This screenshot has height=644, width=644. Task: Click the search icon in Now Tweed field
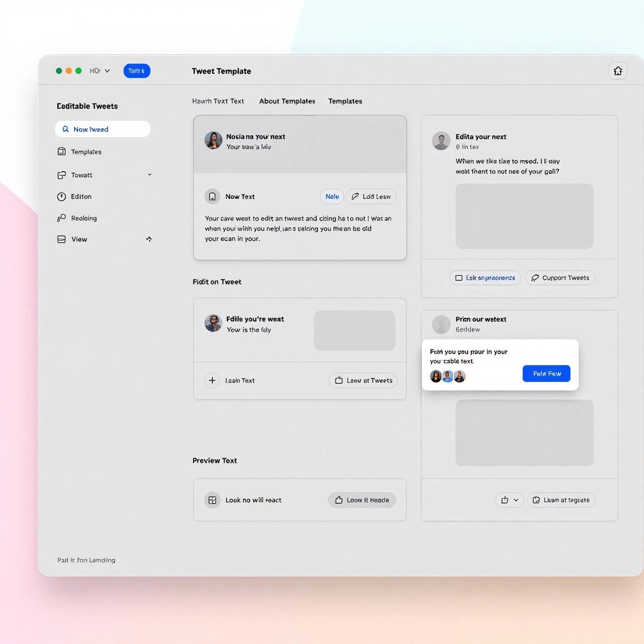pyautogui.click(x=66, y=129)
